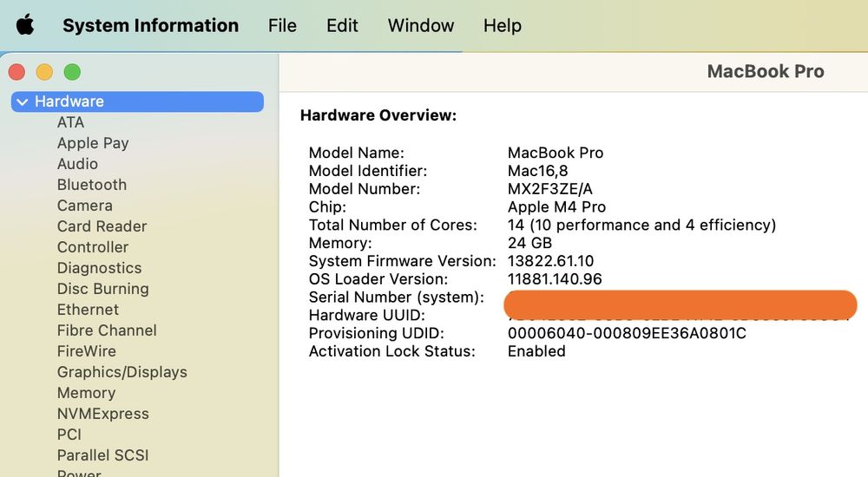
Task: Collapse the Hardware section chevron
Action: (23, 101)
